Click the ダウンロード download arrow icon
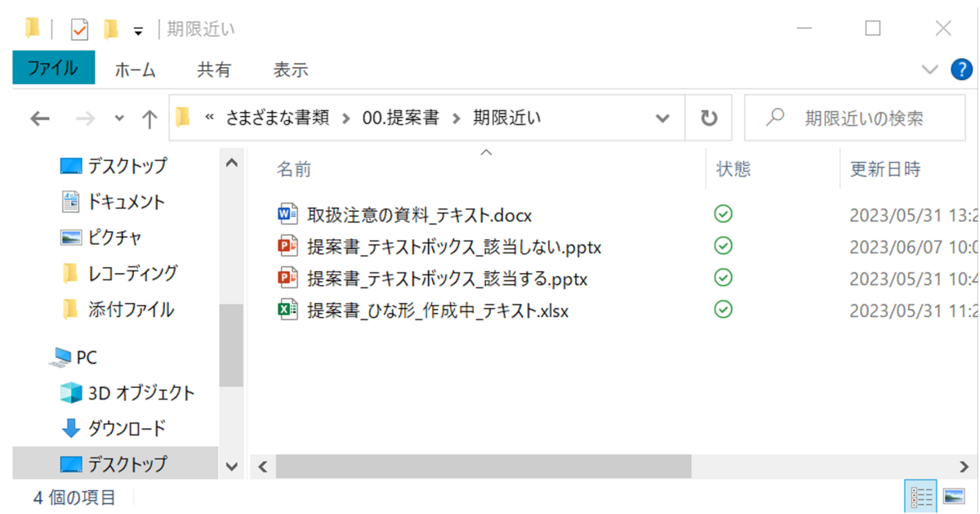The height and width of the screenshot is (514, 980). 71,428
